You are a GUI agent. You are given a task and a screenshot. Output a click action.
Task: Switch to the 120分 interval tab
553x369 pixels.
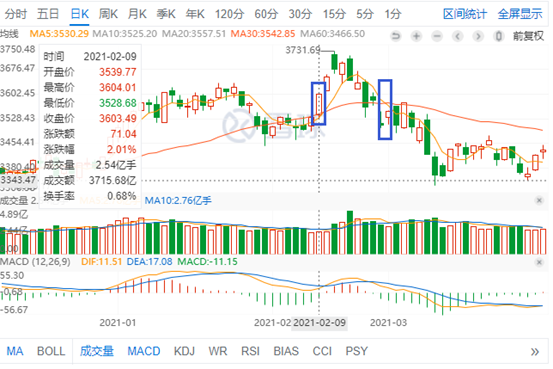230,14
